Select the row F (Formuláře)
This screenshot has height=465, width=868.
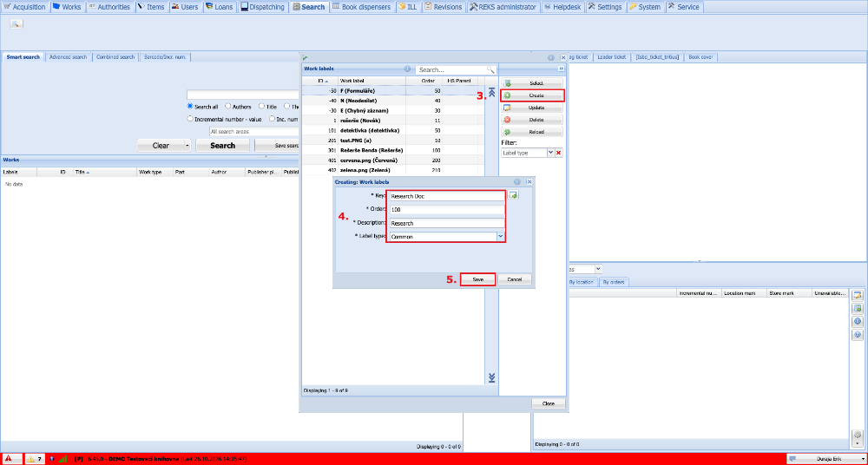[393, 90]
